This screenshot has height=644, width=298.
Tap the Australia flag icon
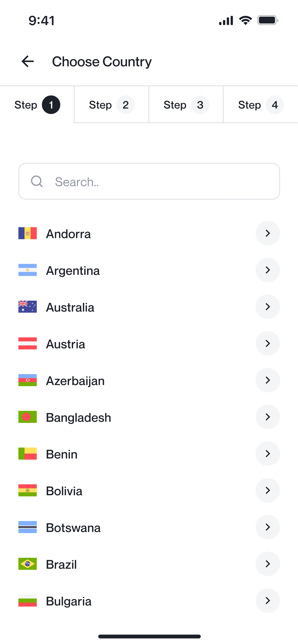(x=28, y=307)
